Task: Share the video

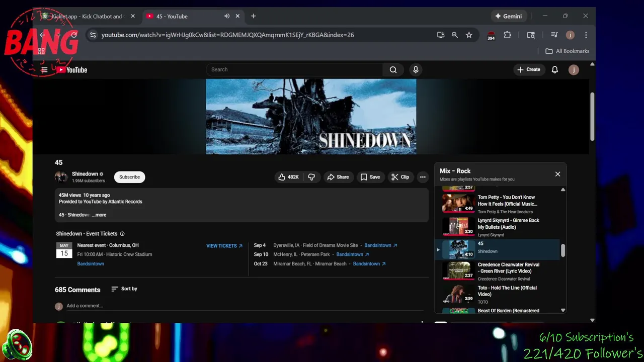Action: (x=338, y=177)
